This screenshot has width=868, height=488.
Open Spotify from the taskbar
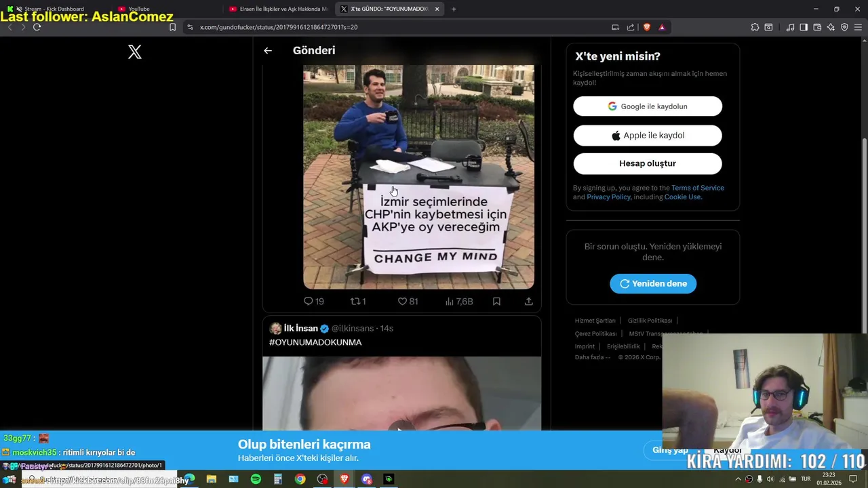pos(256,479)
